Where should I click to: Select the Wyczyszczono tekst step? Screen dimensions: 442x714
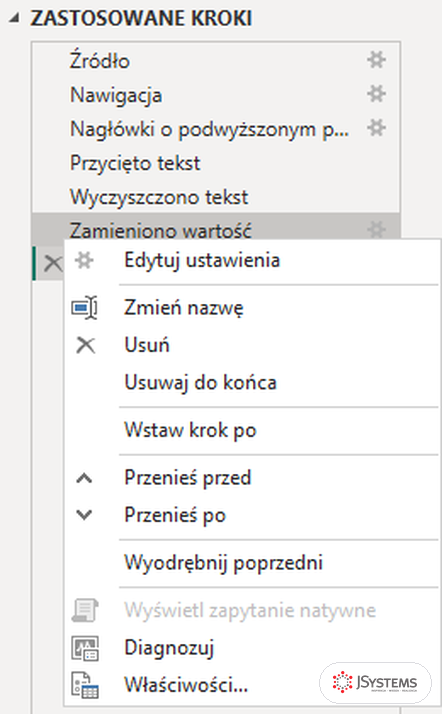tap(216, 197)
